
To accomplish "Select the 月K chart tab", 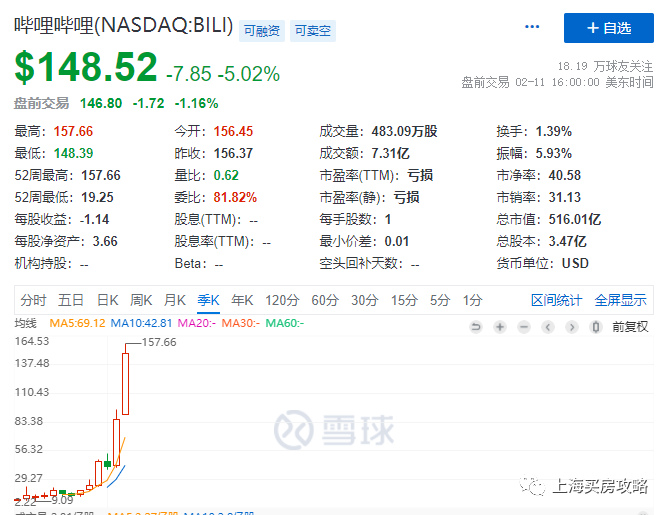I will click(175, 300).
